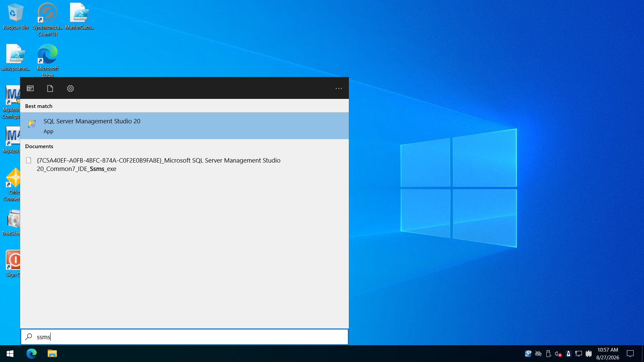
Task: Open the network tray icon
Action: (579, 354)
